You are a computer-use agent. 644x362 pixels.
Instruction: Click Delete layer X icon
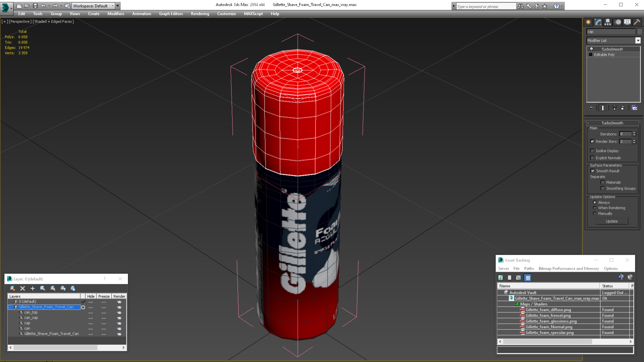(23, 288)
